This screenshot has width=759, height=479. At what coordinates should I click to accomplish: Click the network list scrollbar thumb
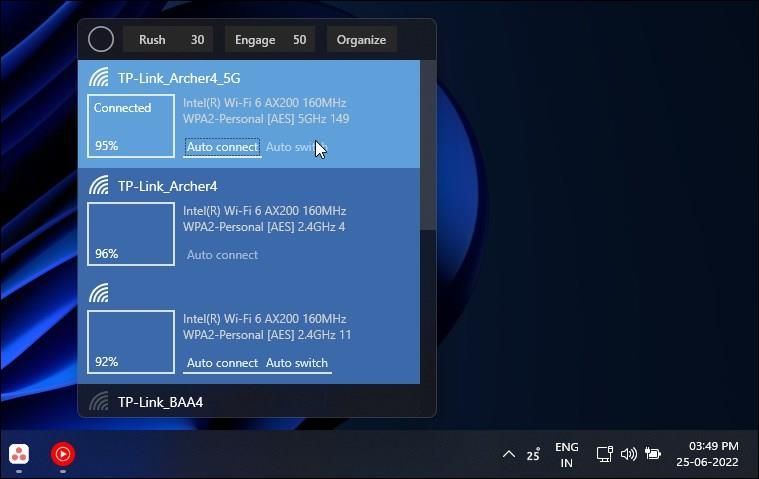click(x=428, y=145)
